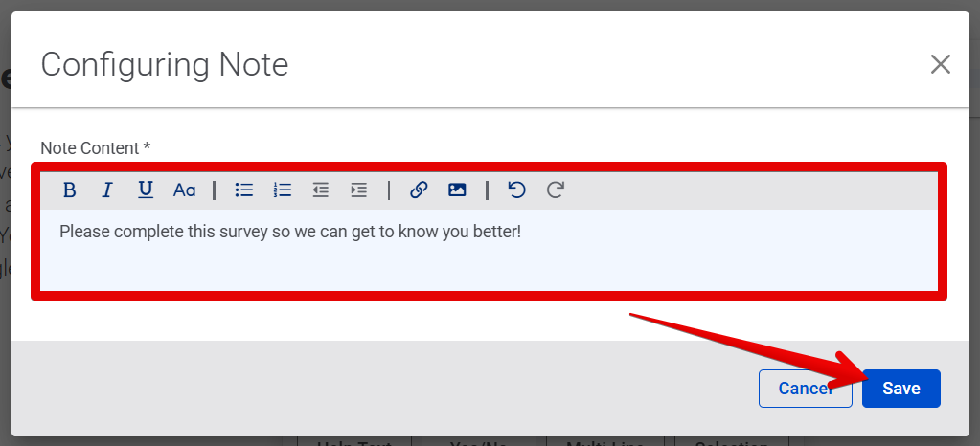The width and height of the screenshot is (980, 446).
Task: Cancel the note configuration
Action: coord(805,389)
